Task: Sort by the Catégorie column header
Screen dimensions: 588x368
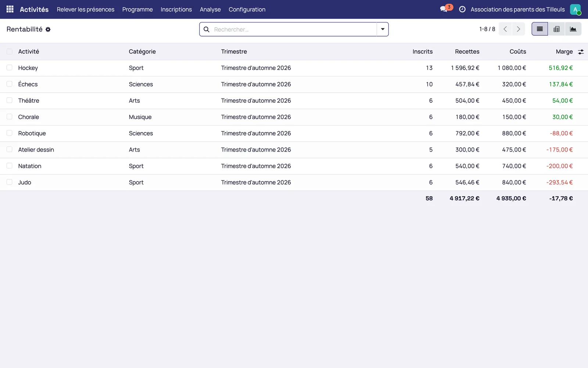Action: [142, 52]
